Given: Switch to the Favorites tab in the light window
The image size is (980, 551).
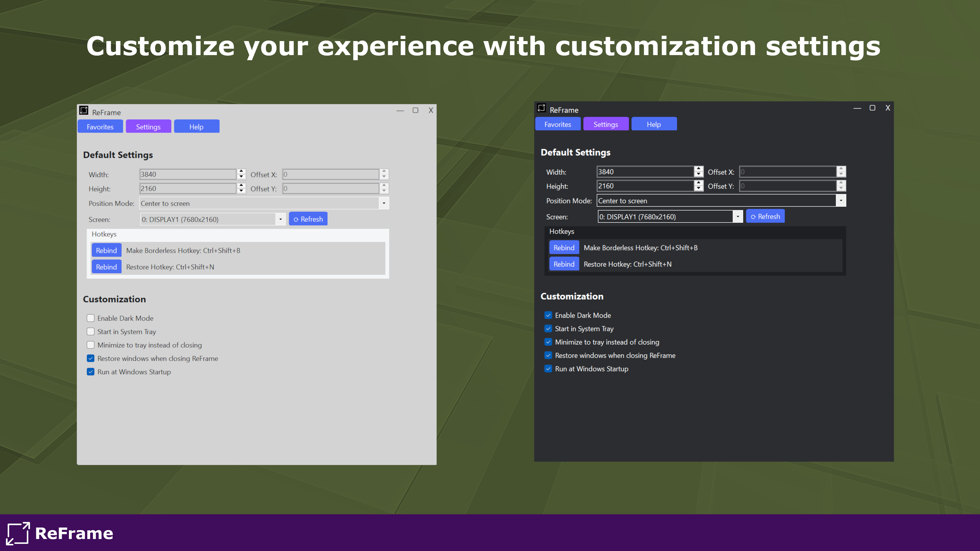Looking at the screenshot, I should (x=100, y=126).
